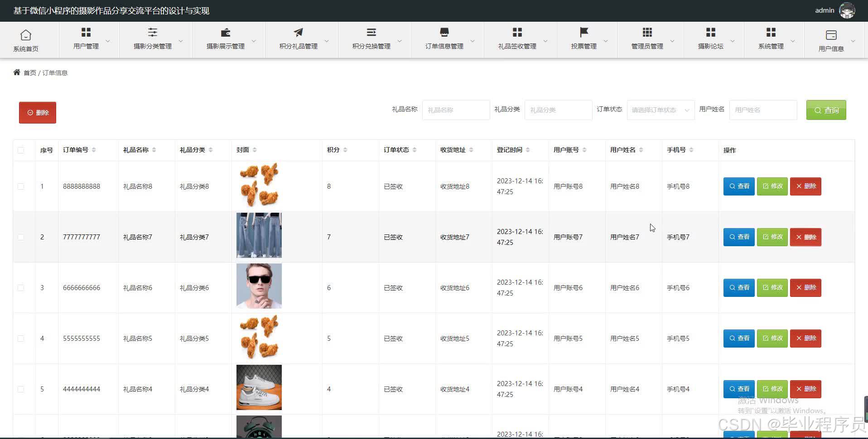Viewport: 868px width, 439px height.
Task: Focus the 用户姓名 search field
Action: tap(763, 110)
